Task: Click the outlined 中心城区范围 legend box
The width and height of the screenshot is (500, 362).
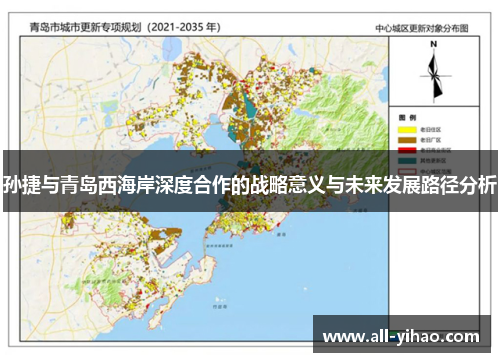Action: click(x=407, y=171)
